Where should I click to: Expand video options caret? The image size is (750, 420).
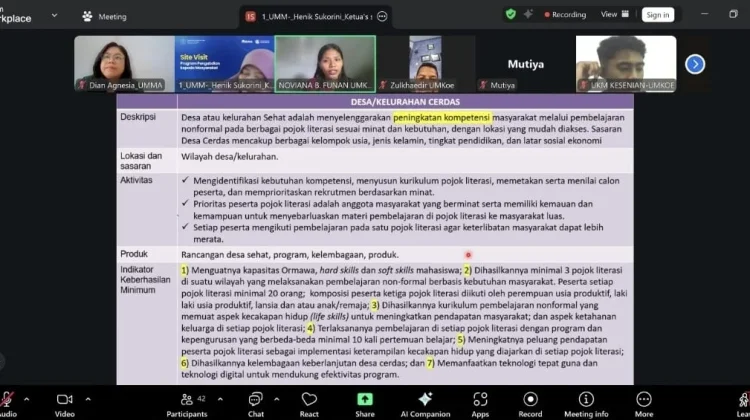(x=88, y=399)
